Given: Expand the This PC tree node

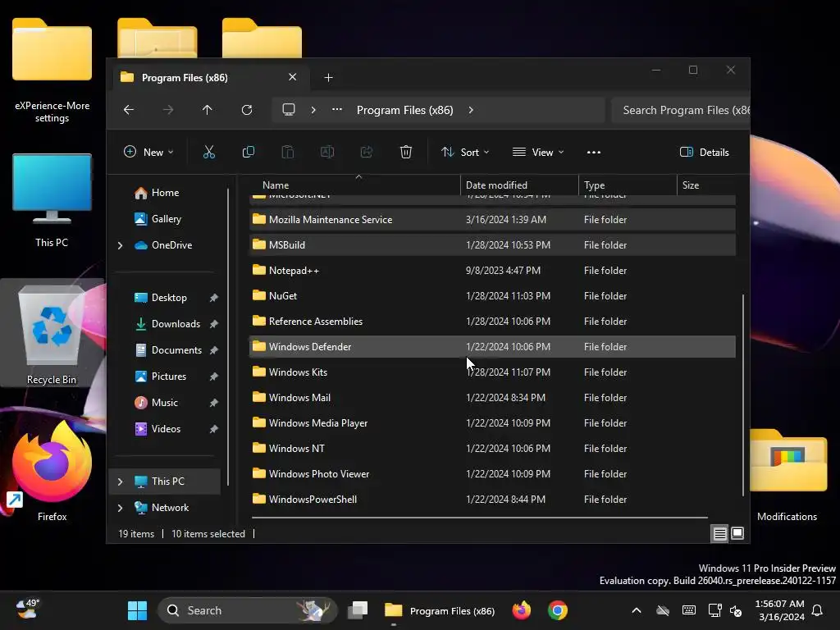Looking at the screenshot, I should pyautogui.click(x=120, y=482).
